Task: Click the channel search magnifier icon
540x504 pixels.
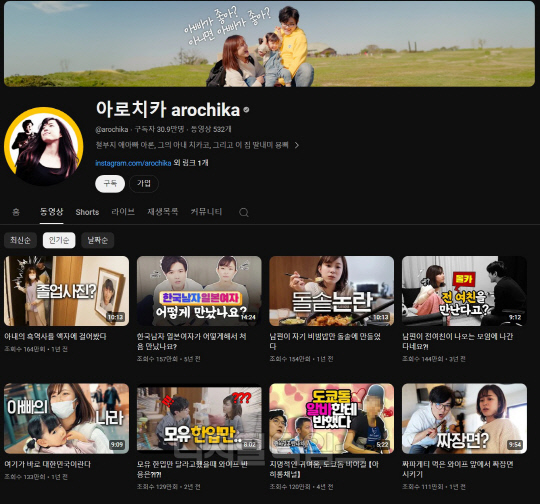Action: coord(243,212)
